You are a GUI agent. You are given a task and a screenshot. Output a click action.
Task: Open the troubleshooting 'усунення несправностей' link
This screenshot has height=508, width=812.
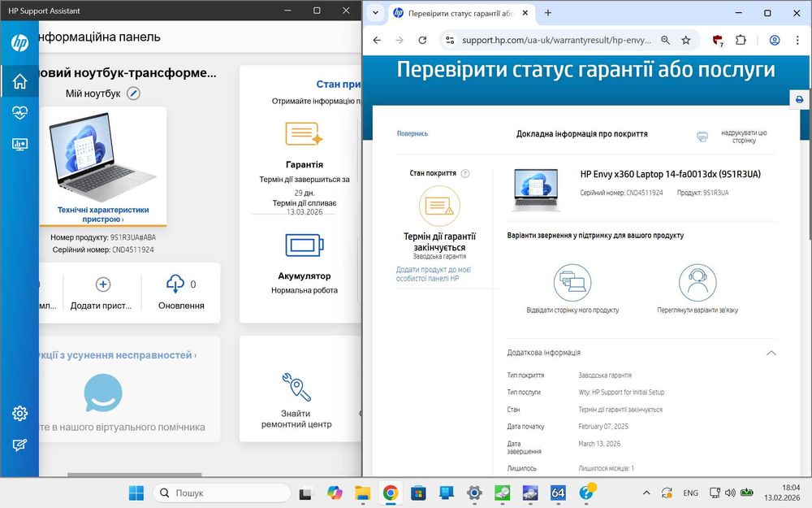[118, 355]
